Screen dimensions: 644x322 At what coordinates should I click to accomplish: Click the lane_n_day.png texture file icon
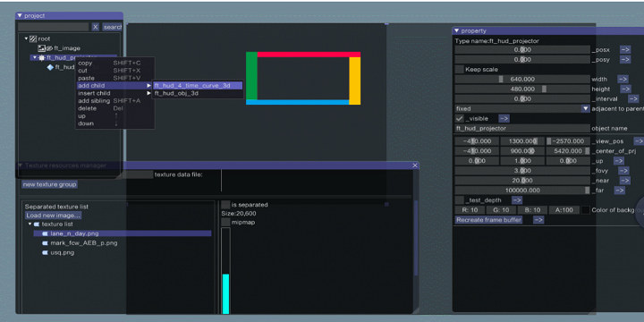pos(45,233)
